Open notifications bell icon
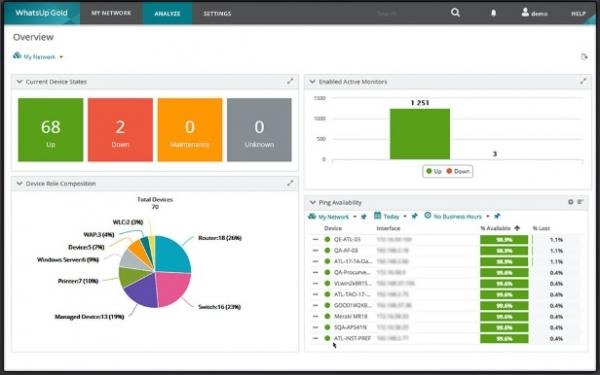Image resolution: width=600 pixels, height=375 pixels. tap(494, 13)
